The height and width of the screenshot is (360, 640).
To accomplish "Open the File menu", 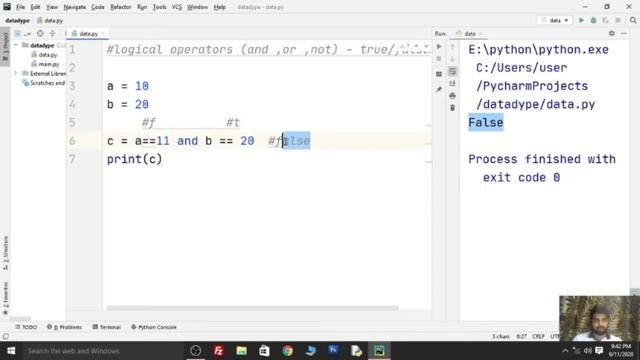I will 20,7.
